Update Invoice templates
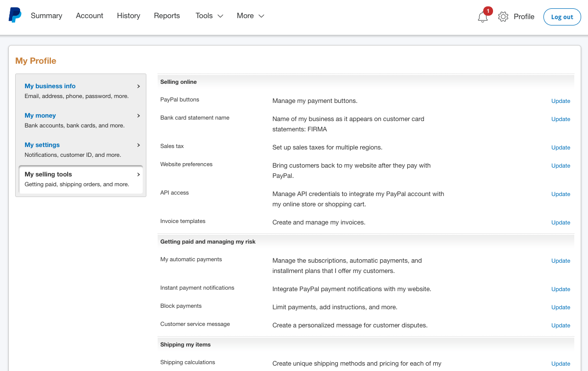This screenshot has height=371, width=588. pos(561,223)
